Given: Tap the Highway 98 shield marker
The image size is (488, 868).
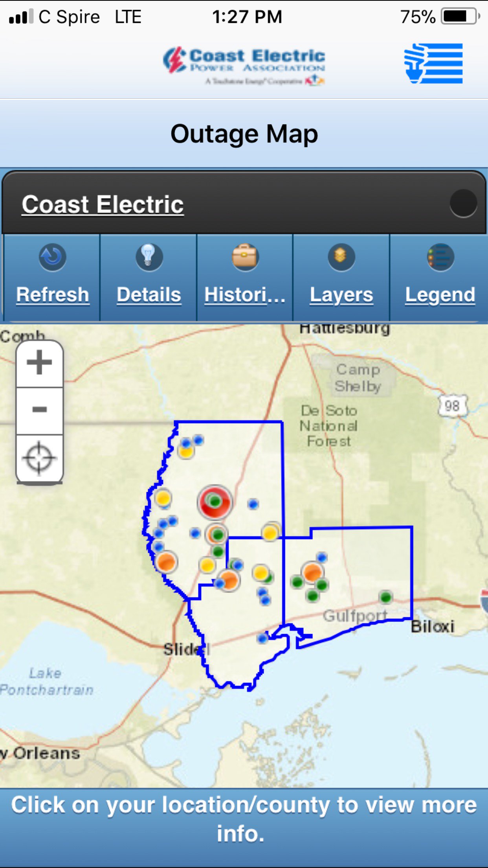Looking at the screenshot, I should click(x=452, y=405).
